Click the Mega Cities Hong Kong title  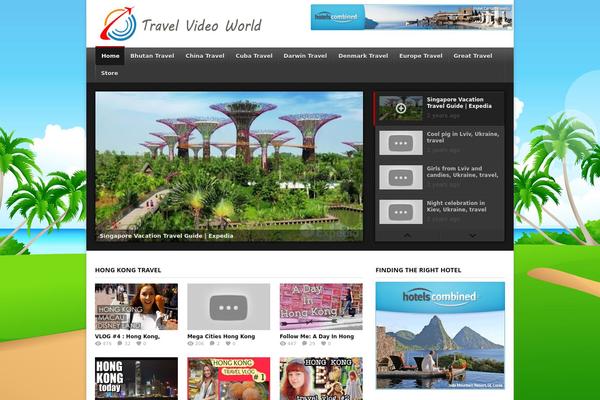pos(221,336)
